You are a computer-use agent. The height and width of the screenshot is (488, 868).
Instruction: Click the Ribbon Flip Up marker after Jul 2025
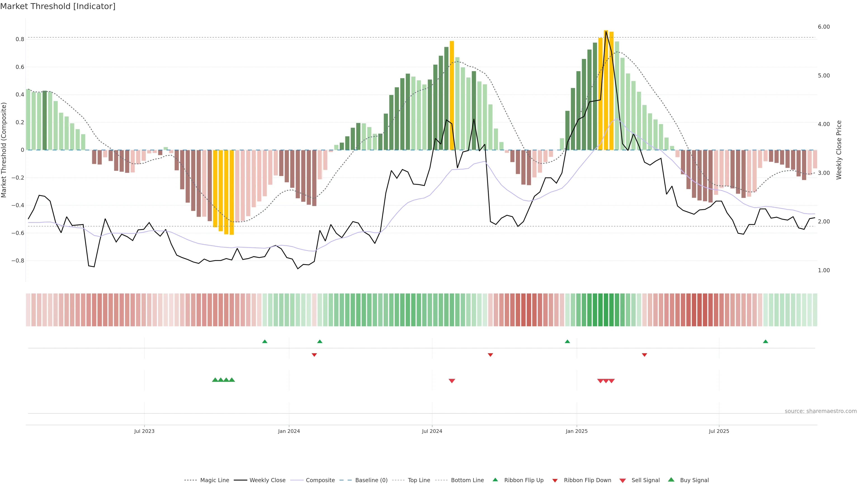[766, 342]
